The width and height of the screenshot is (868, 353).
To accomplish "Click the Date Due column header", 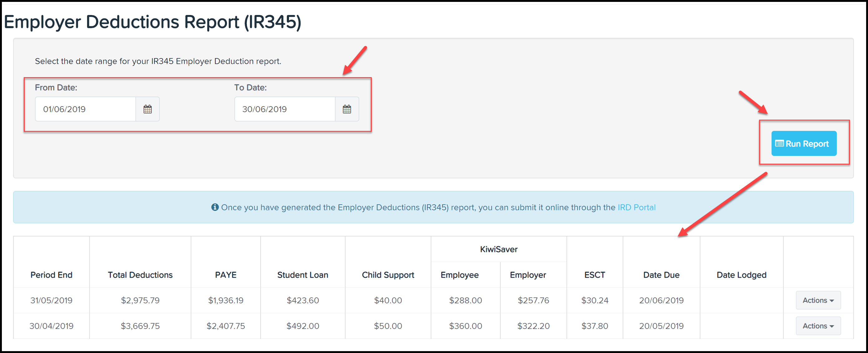I will (x=661, y=275).
